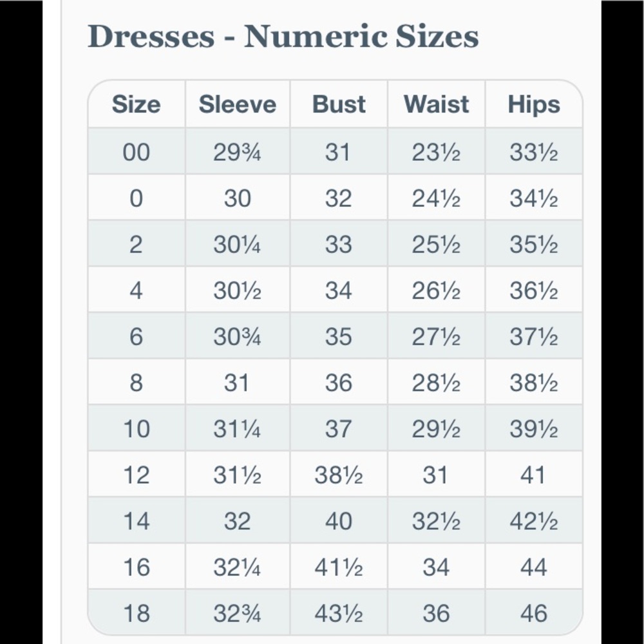
Task: Click sleeve value 31 in size 8 row
Action: point(236,383)
